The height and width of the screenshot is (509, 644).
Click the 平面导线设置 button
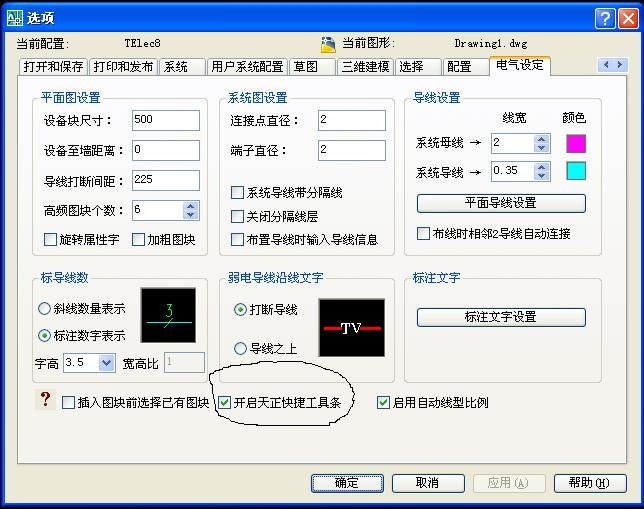501,203
